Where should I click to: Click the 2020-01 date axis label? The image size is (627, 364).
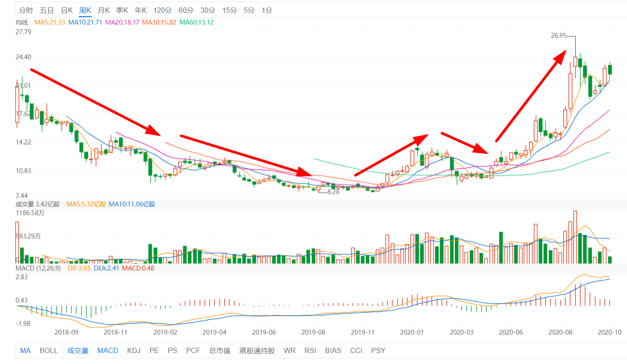tap(412, 332)
